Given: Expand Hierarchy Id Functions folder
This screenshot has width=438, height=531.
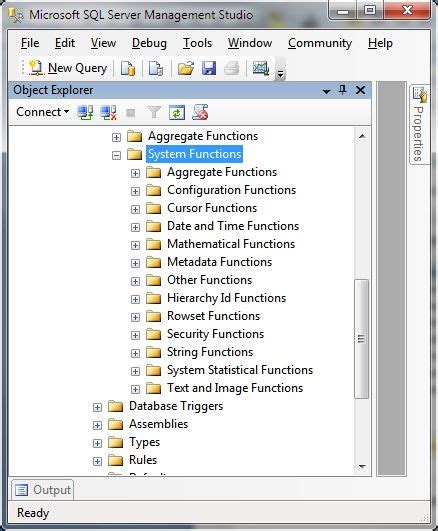Looking at the screenshot, I should click(135, 299).
